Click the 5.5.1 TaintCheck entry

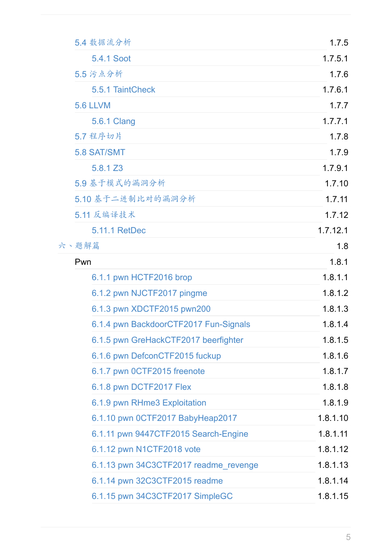[x=123, y=90]
